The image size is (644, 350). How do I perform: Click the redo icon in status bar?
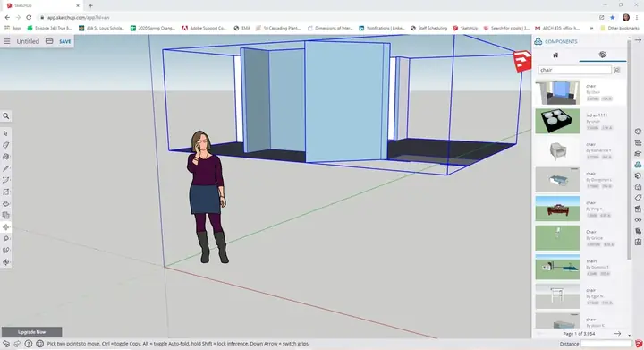(17, 344)
